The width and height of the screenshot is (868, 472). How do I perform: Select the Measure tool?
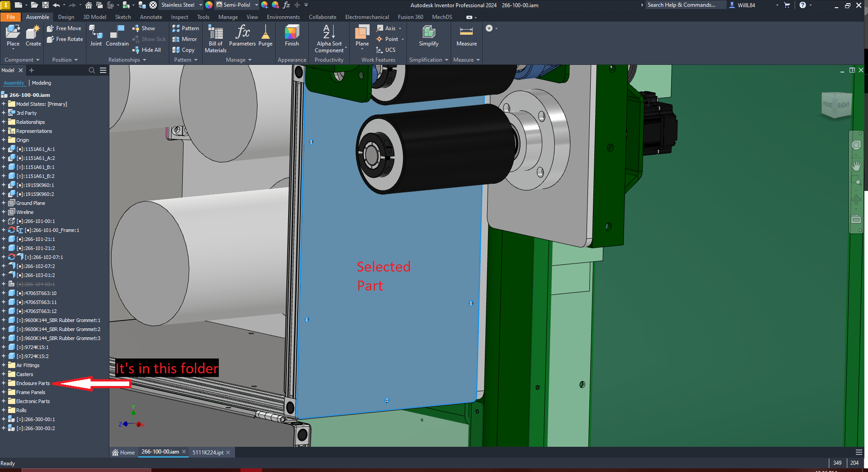pyautogui.click(x=466, y=36)
